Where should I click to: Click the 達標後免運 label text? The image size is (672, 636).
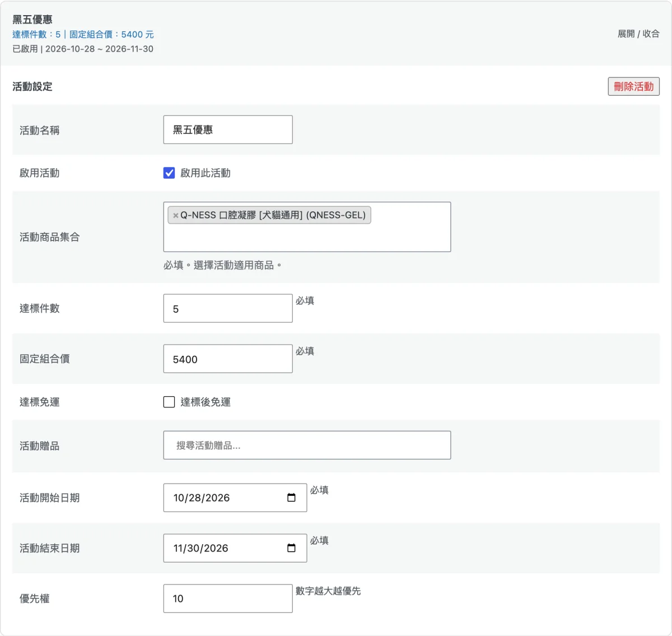pyautogui.click(x=206, y=402)
